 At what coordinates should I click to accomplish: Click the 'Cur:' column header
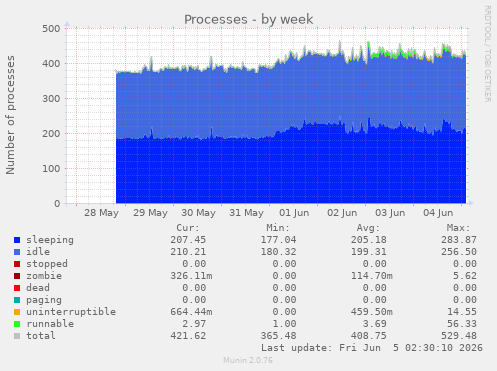point(188,228)
